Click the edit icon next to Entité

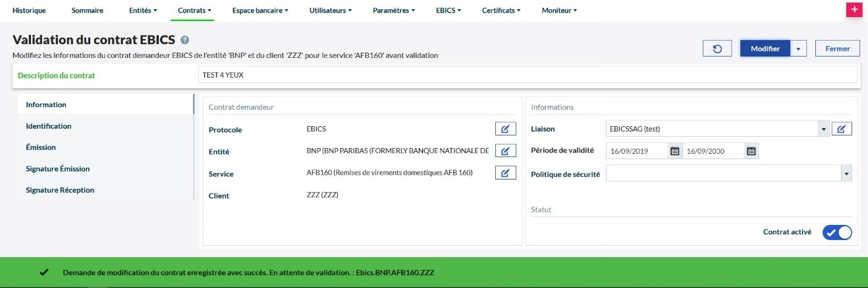[505, 151]
